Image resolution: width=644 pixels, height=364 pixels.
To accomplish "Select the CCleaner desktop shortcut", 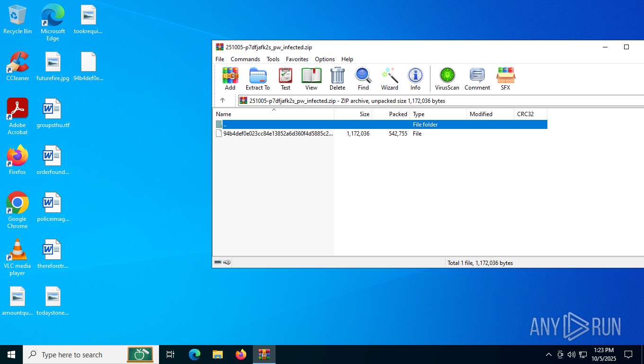I will point(18,66).
